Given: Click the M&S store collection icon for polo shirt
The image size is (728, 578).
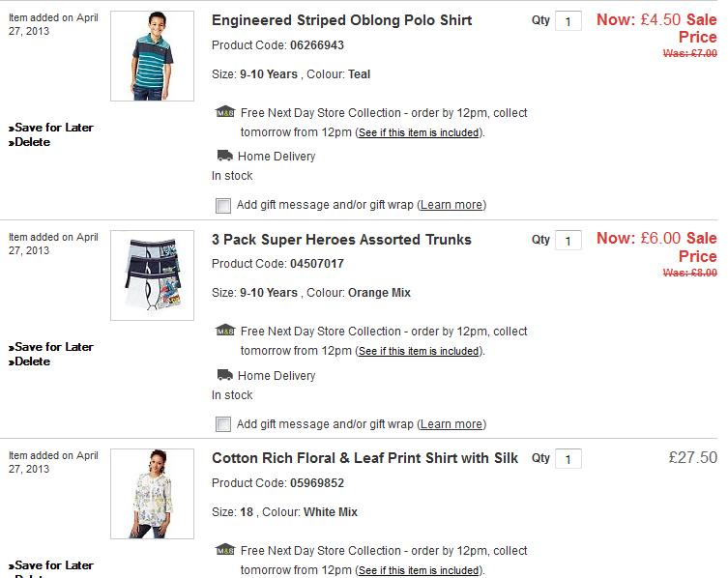Looking at the screenshot, I should coord(225,112).
